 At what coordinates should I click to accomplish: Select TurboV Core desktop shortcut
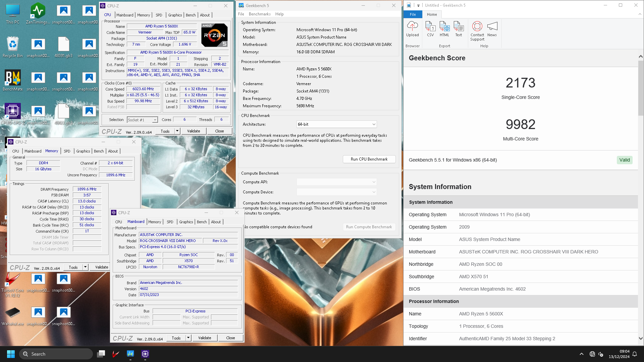(13, 284)
